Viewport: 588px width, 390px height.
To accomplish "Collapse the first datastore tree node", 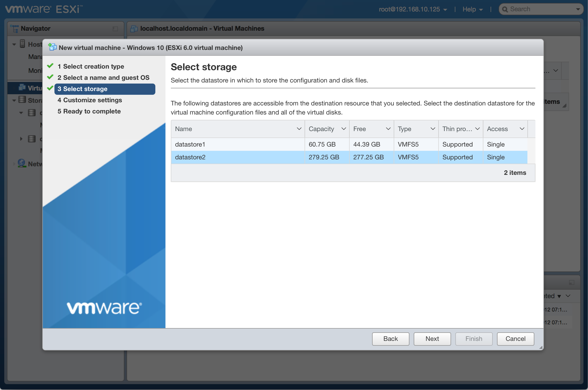I will (21, 113).
